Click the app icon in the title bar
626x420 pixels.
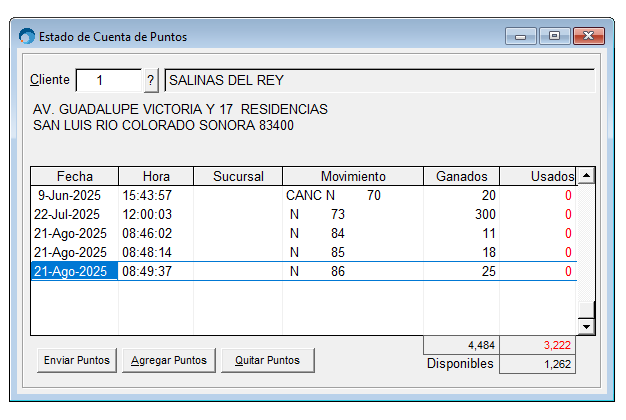coord(26,37)
